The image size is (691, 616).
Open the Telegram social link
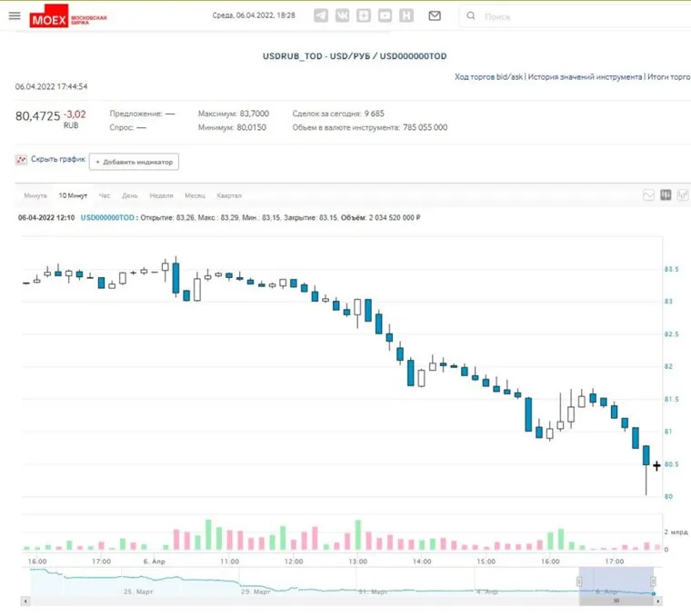321,15
